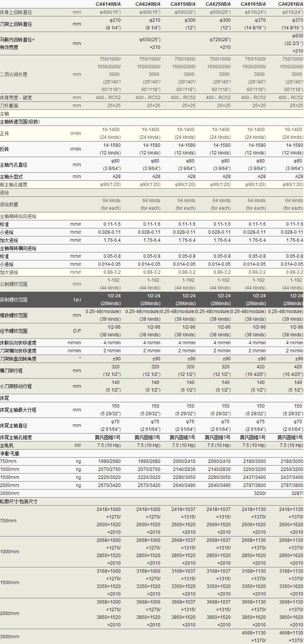Click the 床身宽度、硬度 row label
Viewport: 304px width, 644px height.
coord(16,98)
